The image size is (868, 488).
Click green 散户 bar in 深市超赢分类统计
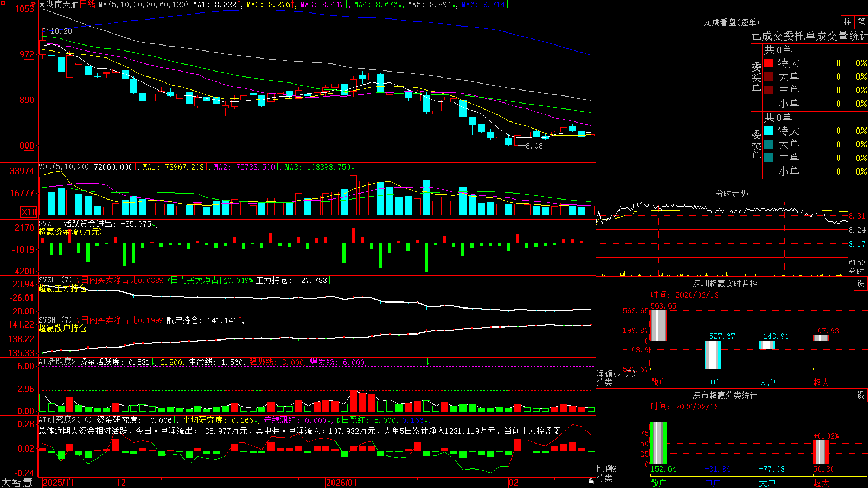coord(658,442)
